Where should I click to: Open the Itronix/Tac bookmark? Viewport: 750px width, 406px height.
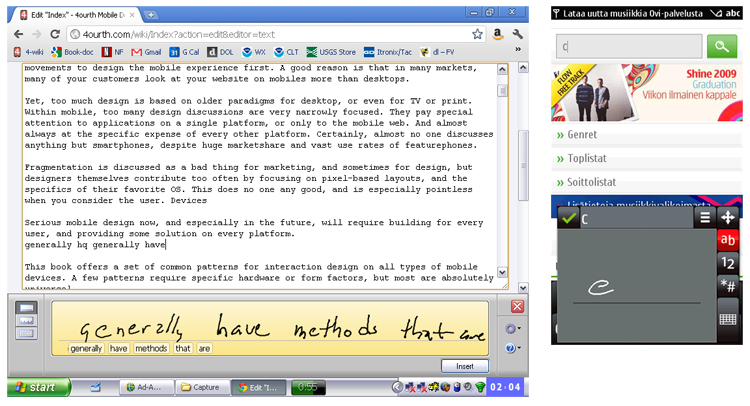click(x=388, y=52)
